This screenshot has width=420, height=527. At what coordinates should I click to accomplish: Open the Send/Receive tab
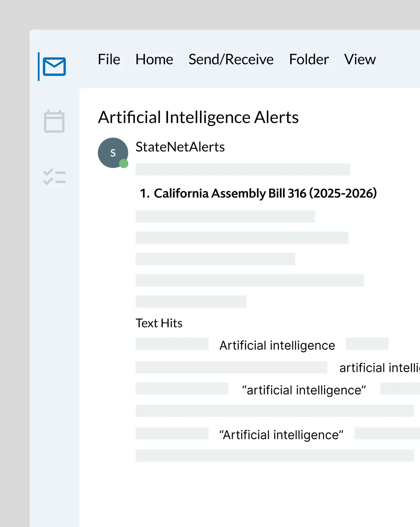pyautogui.click(x=231, y=59)
